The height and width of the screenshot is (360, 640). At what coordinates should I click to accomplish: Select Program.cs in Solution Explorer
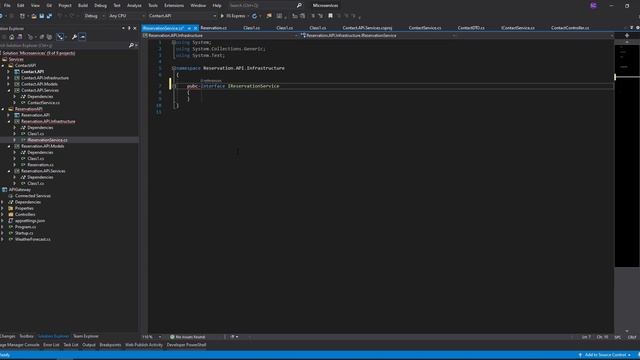click(25, 227)
